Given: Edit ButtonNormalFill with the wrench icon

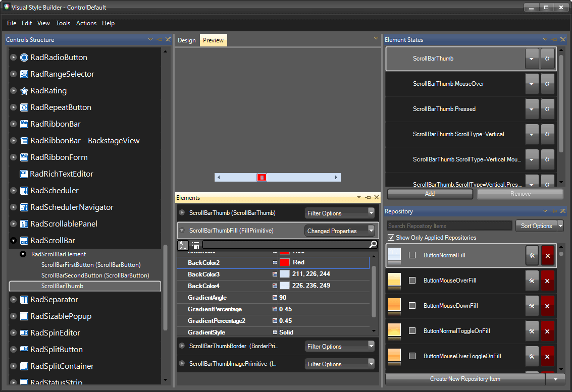Looking at the screenshot, I should point(532,255).
